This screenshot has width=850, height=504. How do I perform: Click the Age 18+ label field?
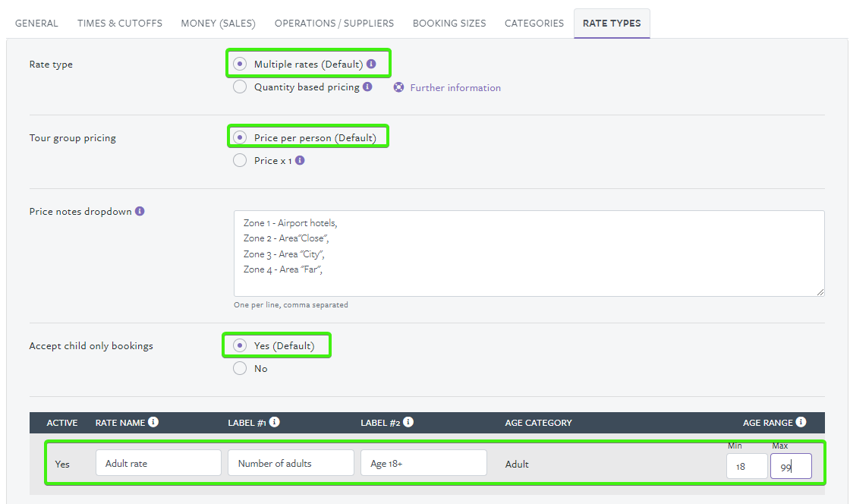(x=423, y=463)
